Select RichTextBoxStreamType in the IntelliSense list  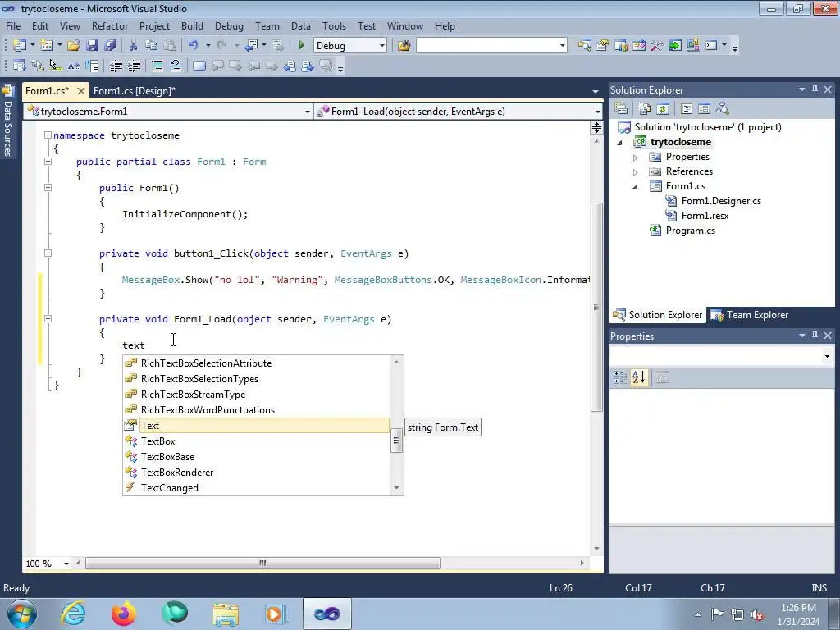coord(257,395)
